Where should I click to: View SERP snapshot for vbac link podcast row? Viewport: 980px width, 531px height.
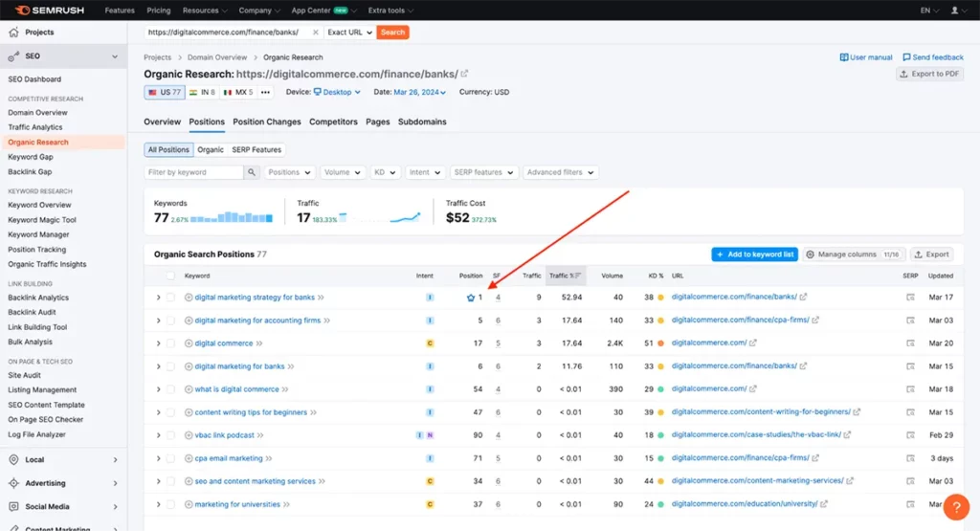coord(910,434)
